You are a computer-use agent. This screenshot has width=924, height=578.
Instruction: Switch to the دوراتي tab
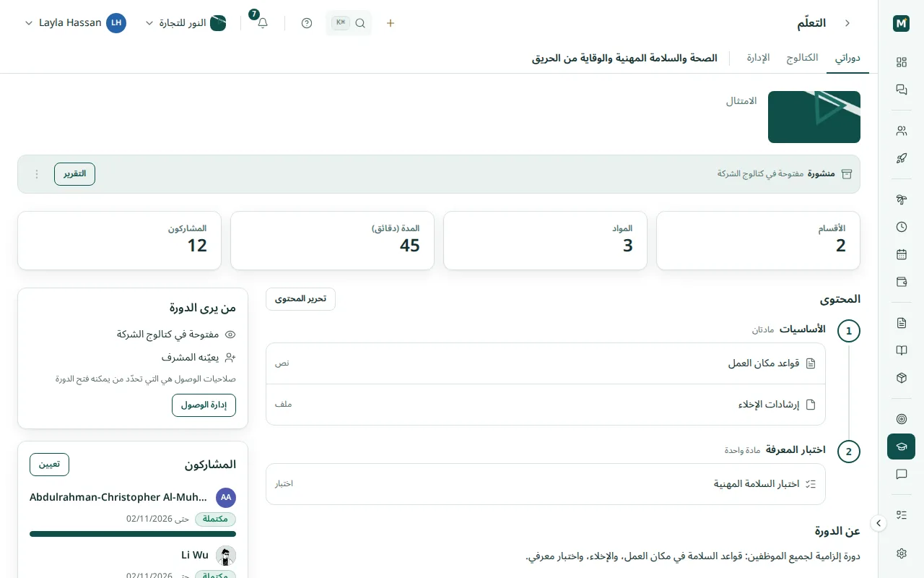pyautogui.click(x=847, y=58)
